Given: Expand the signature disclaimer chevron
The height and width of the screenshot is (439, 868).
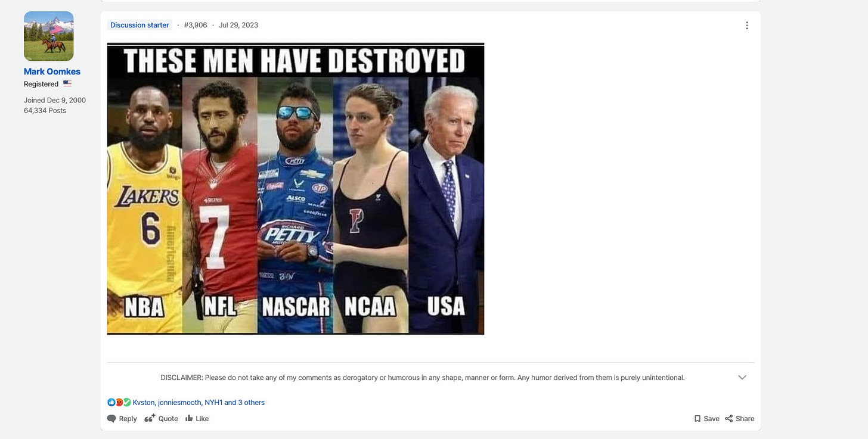Looking at the screenshot, I should point(742,378).
